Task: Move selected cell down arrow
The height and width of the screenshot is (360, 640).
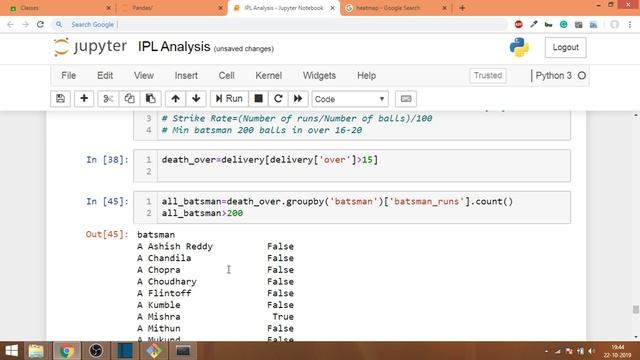Action: [x=196, y=99]
